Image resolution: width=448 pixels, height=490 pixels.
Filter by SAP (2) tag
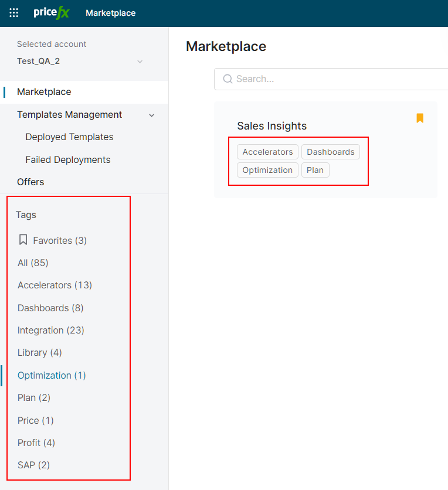pos(33,465)
